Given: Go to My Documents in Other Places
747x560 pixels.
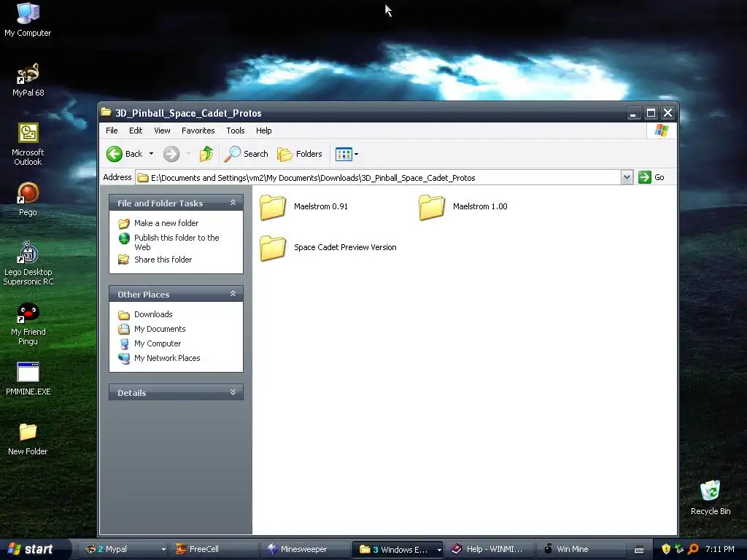Looking at the screenshot, I should click(160, 329).
